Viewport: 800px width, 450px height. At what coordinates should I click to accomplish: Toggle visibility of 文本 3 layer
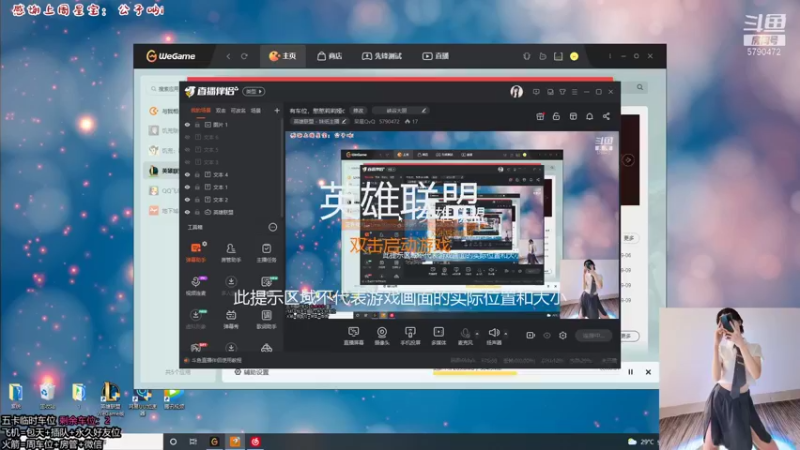(187, 162)
